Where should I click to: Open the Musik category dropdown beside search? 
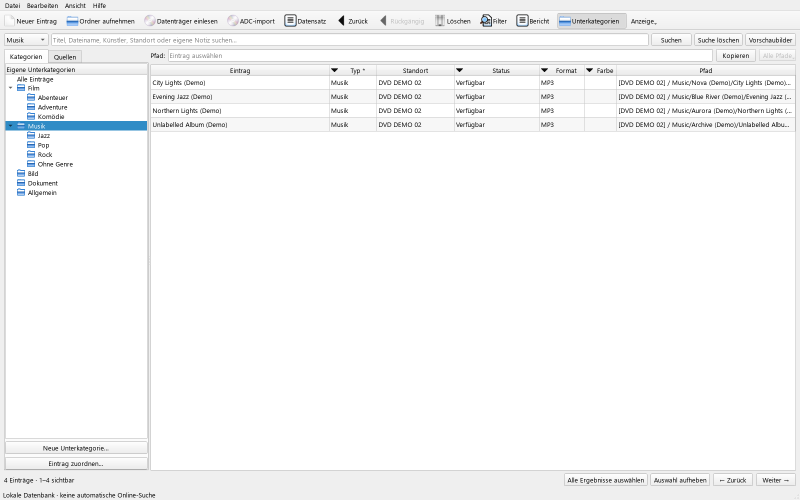[26, 40]
